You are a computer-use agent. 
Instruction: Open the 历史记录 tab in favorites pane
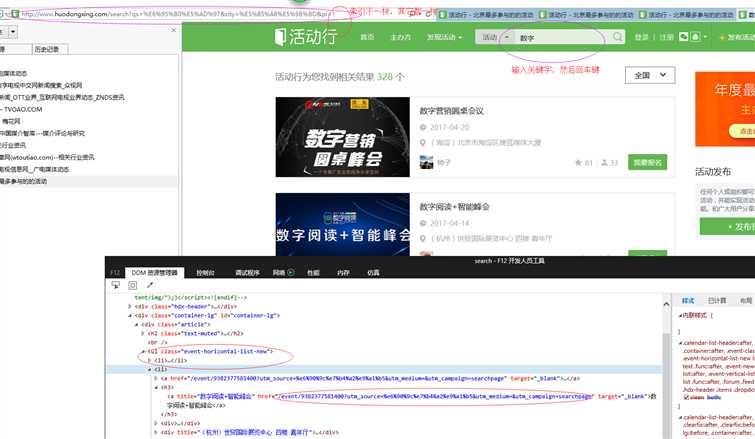(x=50, y=49)
